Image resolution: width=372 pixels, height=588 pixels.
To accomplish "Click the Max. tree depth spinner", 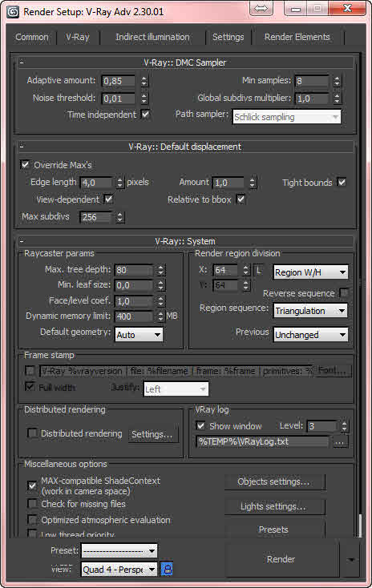I will [x=160, y=270].
